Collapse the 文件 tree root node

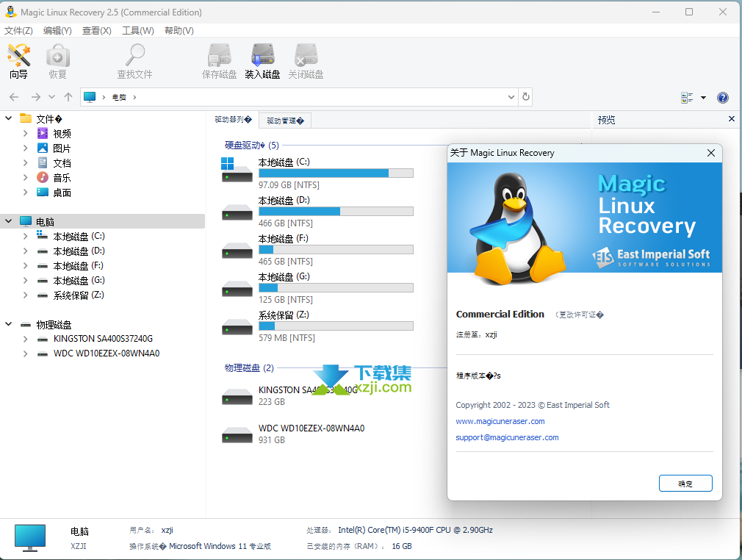pos(9,118)
